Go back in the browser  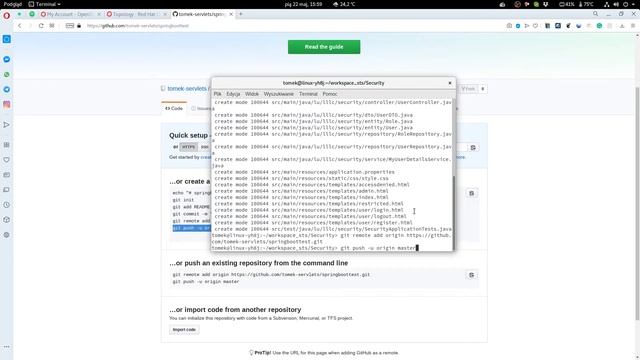click(x=19, y=25)
